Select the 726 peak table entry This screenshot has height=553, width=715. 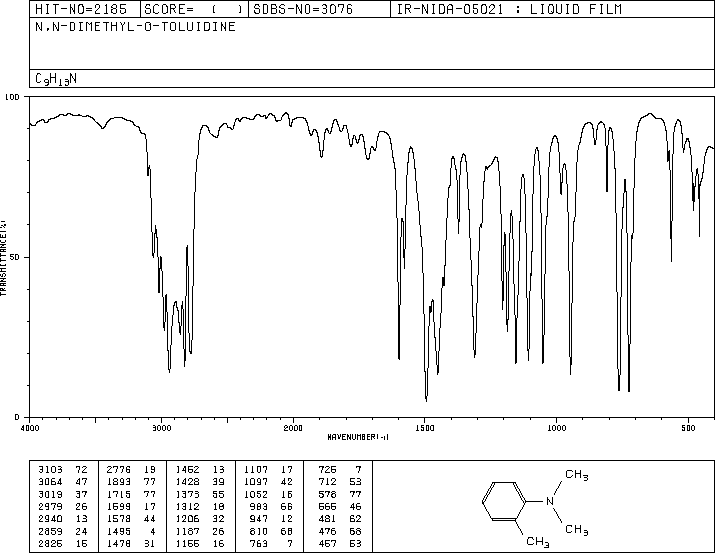340,469
